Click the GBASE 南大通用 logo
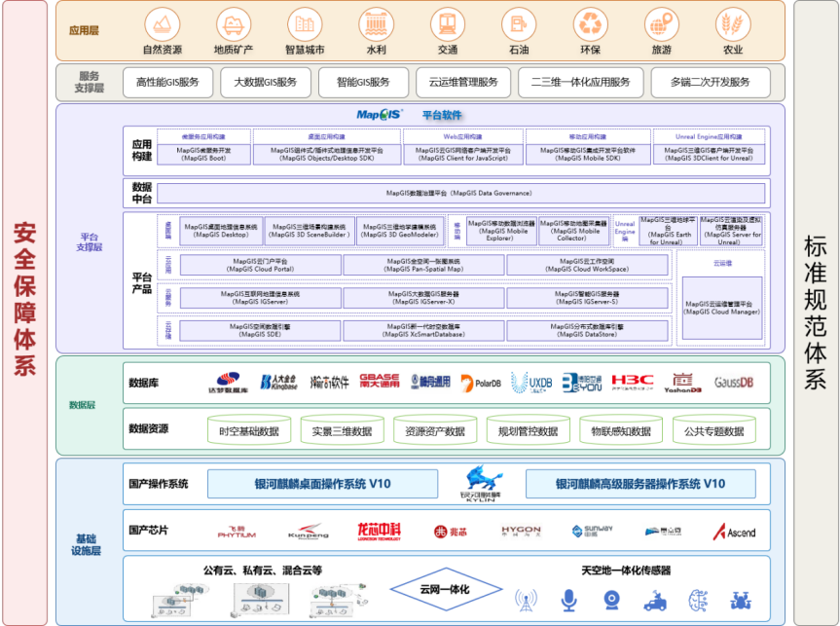 [x=380, y=381]
